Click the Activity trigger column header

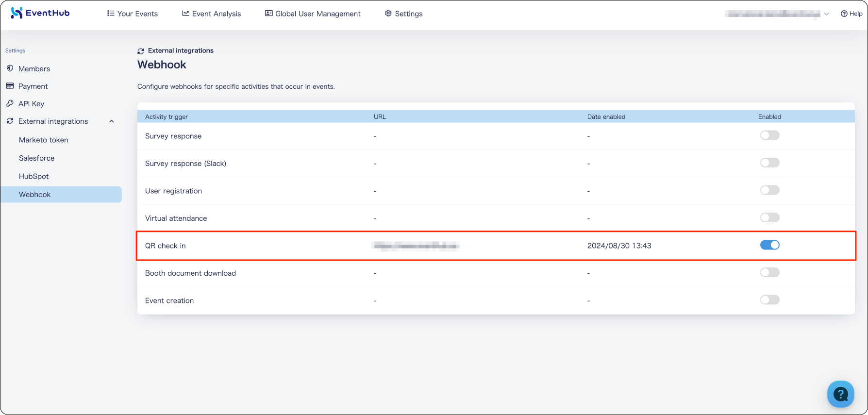(x=167, y=117)
